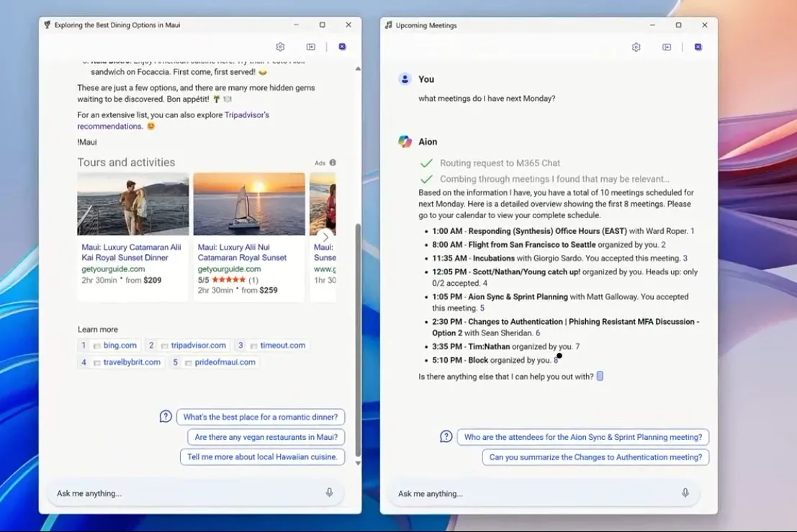Toggle sidebar panel icon in Upcoming Meetings window
Screen dimensions: 797x532
pyautogui.click(x=667, y=48)
